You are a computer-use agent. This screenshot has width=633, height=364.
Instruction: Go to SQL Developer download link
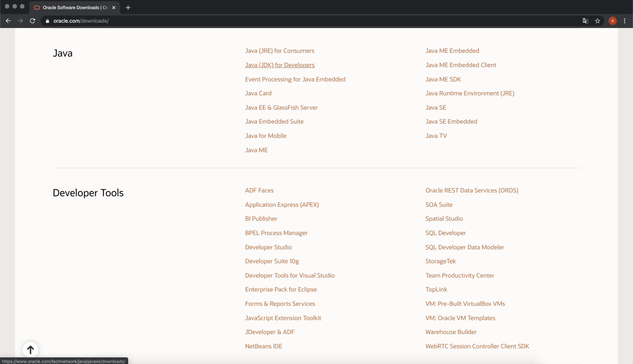(x=445, y=233)
